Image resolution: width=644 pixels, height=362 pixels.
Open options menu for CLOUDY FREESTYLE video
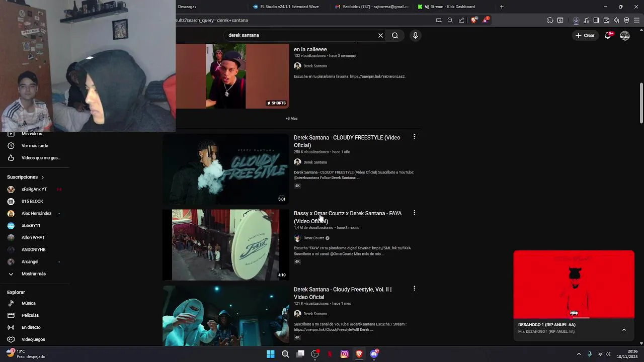pos(414,137)
